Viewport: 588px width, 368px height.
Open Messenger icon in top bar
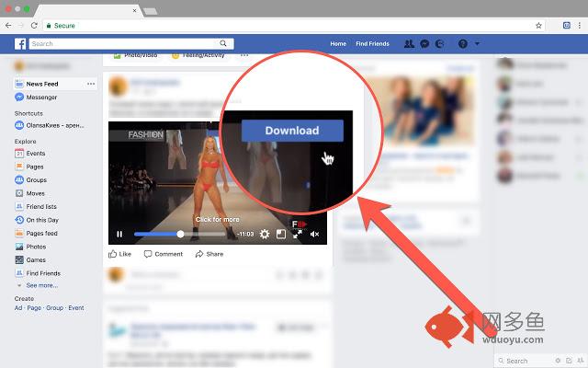pyautogui.click(x=424, y=43)
